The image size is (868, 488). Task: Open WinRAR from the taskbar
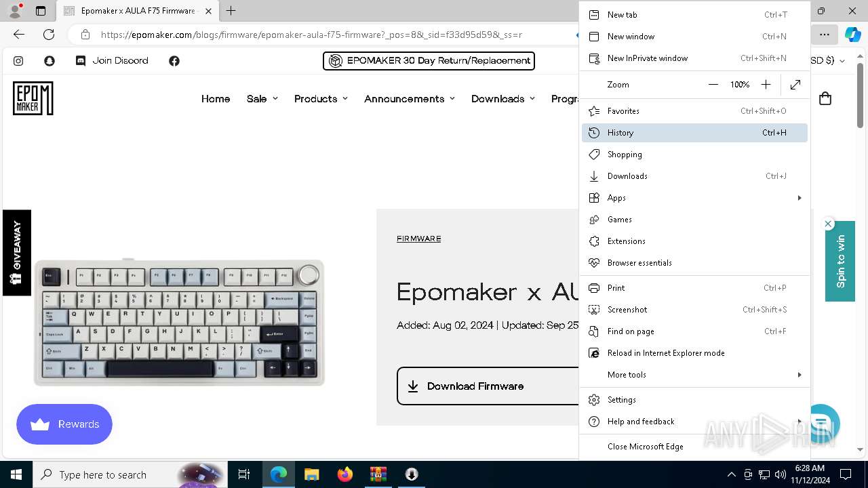click(378, 474)
